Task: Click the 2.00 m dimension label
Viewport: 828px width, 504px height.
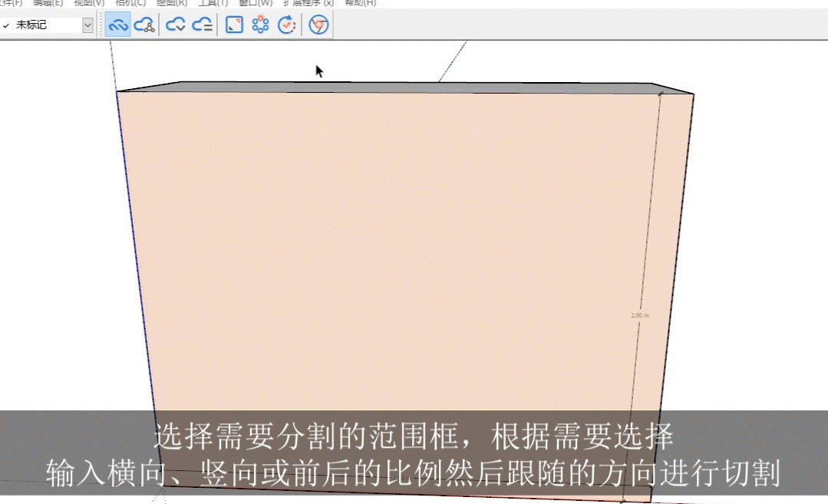Action: (x=639, y=315)
